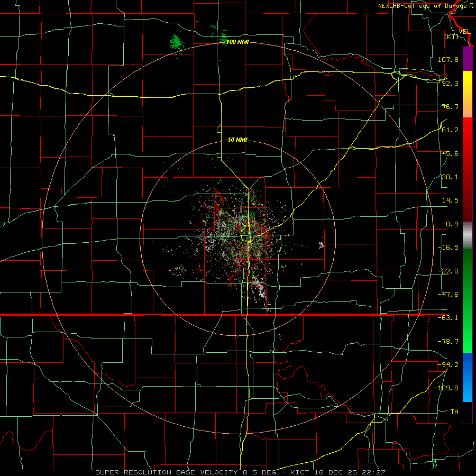Image resolution: width=476 pixels, height=476 pixels.
Task: Select the 76.7 scale label
Action: tap(450, 106)
